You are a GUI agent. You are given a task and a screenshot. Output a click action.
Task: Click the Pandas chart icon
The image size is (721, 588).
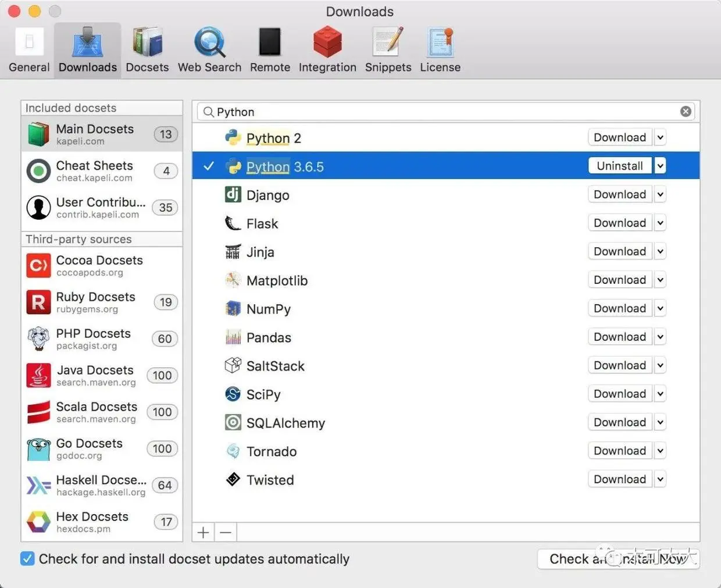(233, 337)
